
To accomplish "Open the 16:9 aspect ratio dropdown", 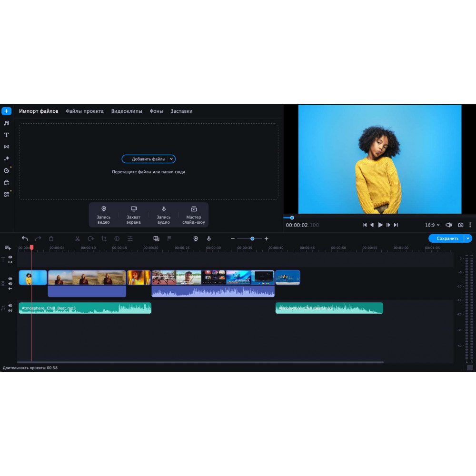I will pos(432,225).
